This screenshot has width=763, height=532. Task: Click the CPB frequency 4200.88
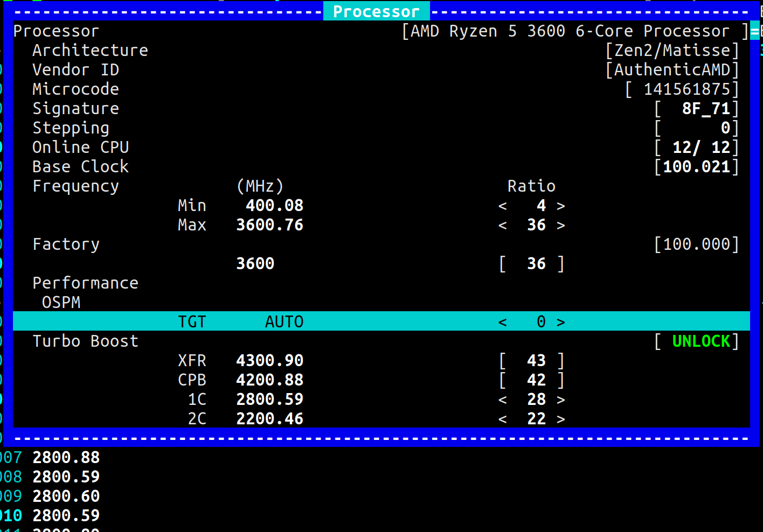269,380
